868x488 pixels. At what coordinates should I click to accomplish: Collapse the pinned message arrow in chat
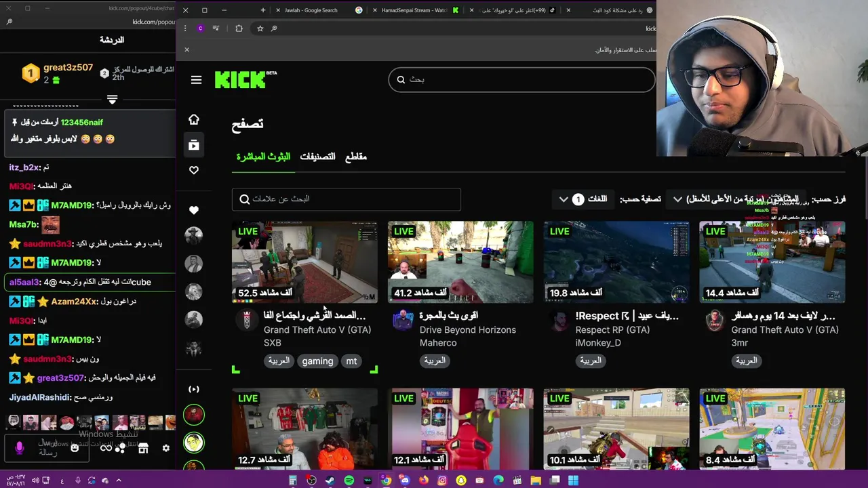(112, 100)
